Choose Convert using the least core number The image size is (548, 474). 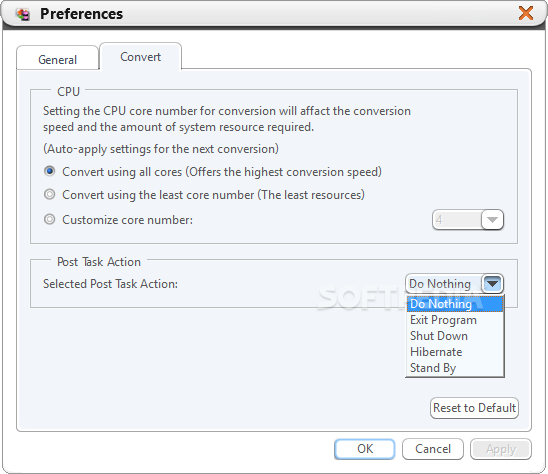[50, 194]
